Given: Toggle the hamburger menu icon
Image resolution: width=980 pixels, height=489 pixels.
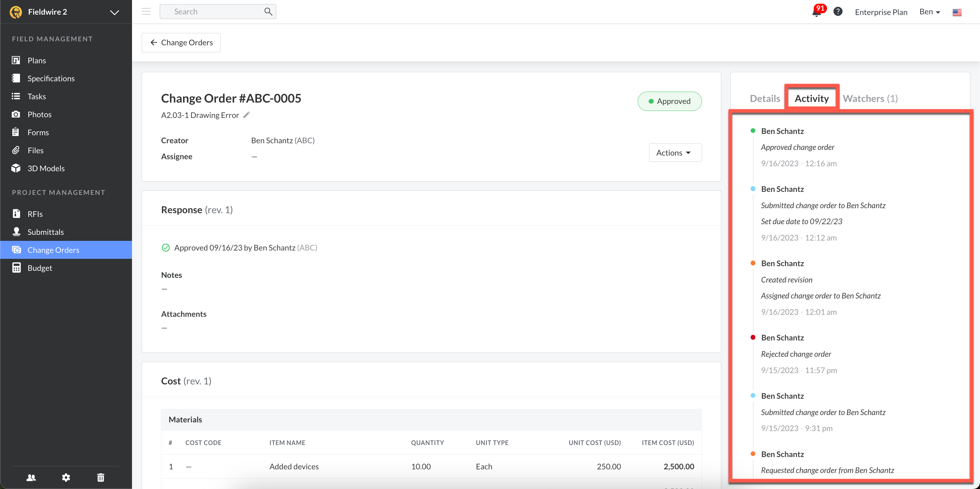Looking at the screenshot, I should (146, 12).
